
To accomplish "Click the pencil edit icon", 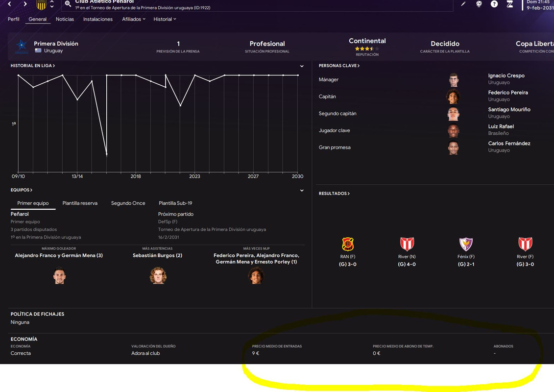I will point(463,4).
